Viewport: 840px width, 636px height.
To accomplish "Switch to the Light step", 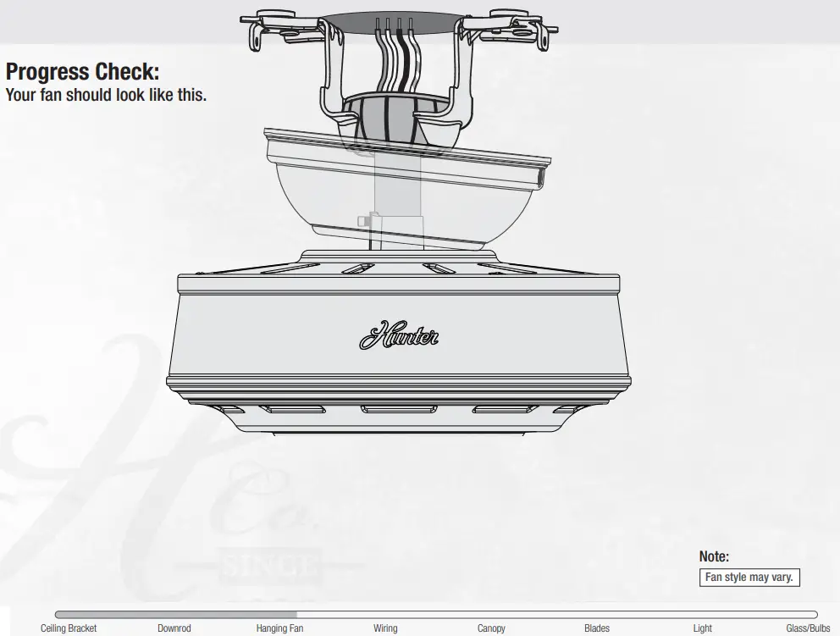I will pos(702,628).
